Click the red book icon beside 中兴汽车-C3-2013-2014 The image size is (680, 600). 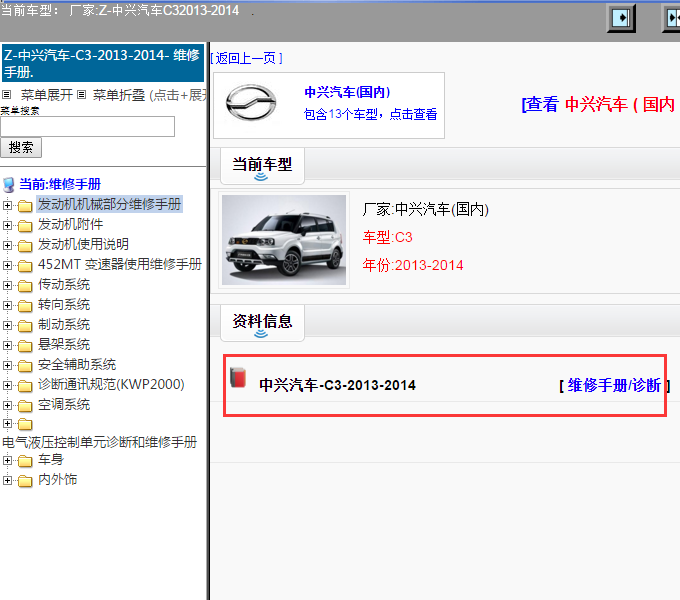tap(238, 377)
